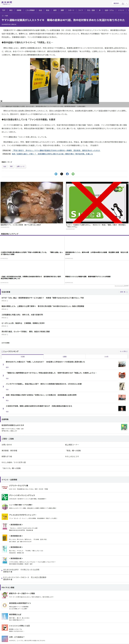Share article on Facebook icon
Screen dimensions: 129x644
tap(67, 174)
